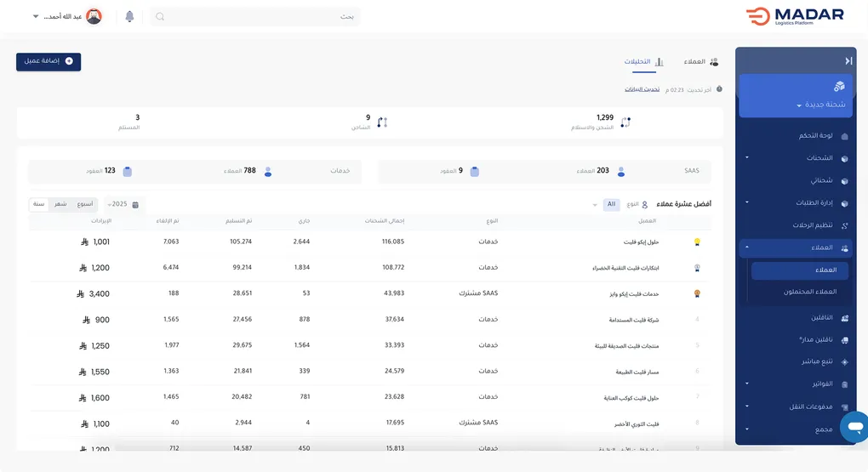
Task: Click the carriers icon beside الناقلين
Action: click(844, 317)
